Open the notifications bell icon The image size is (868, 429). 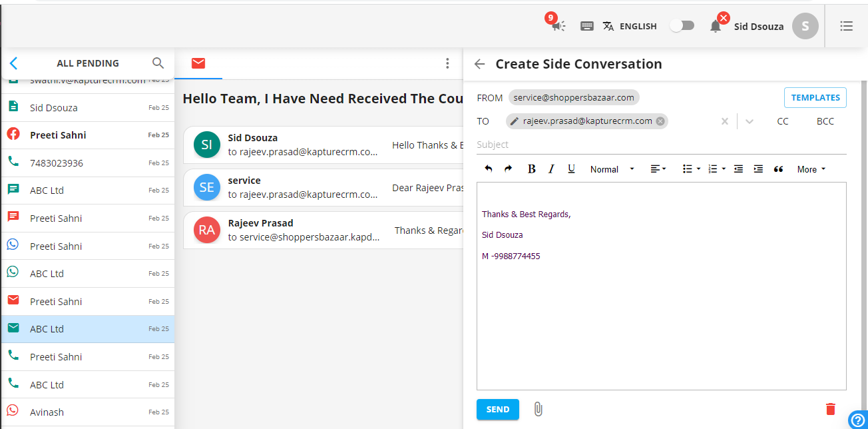pos(716,26)
